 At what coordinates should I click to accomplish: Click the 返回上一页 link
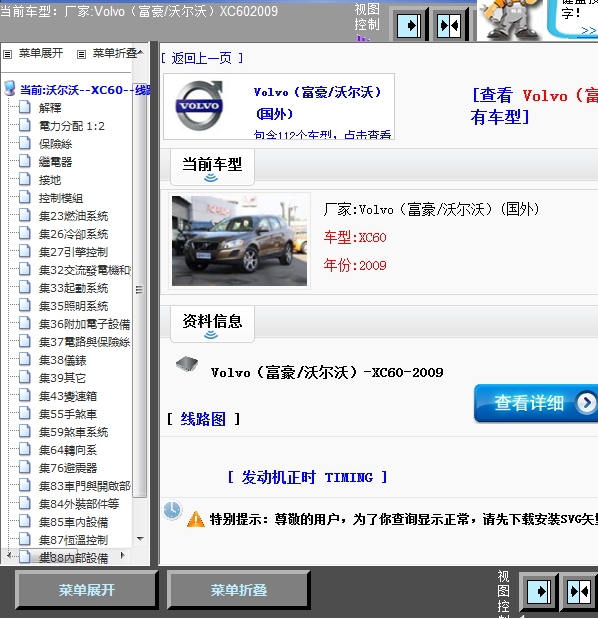[x=202, y=58]
